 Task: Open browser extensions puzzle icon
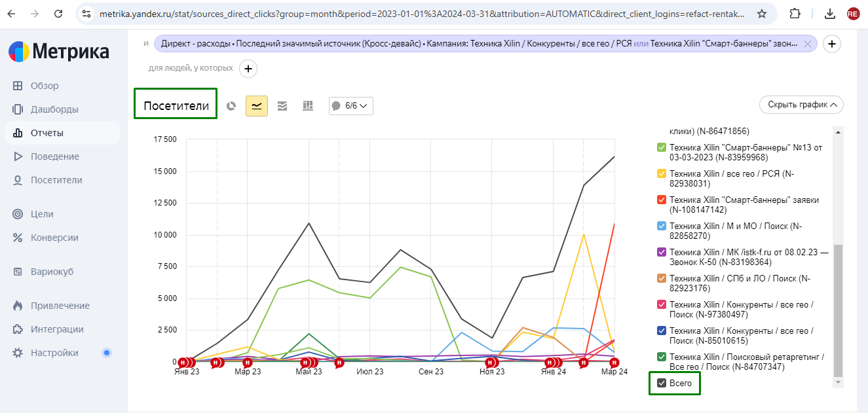pyautogui.click(x=795, y=14)
